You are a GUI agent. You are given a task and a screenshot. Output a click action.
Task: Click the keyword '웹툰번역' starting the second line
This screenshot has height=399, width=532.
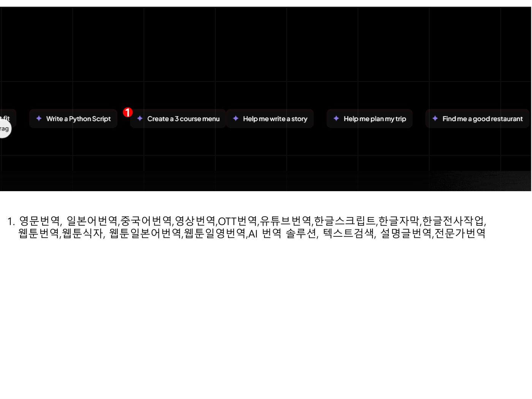coord(39,233)
